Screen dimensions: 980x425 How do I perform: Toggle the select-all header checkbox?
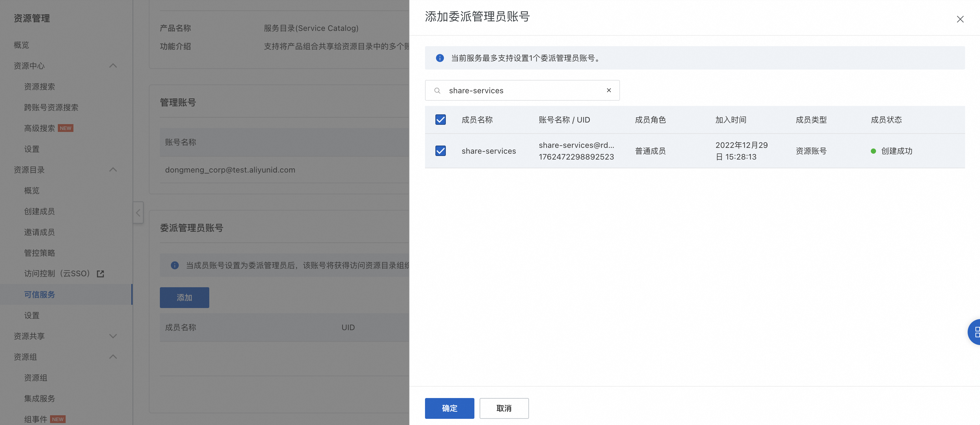(x=440, y=120)
